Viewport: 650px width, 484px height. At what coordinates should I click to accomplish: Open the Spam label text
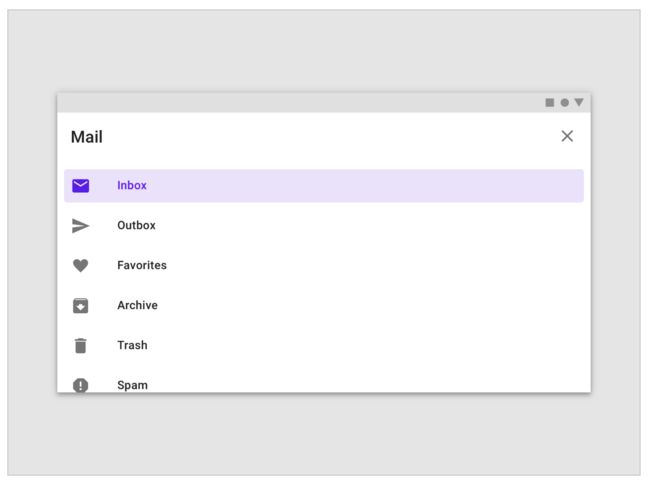point(132,385)
